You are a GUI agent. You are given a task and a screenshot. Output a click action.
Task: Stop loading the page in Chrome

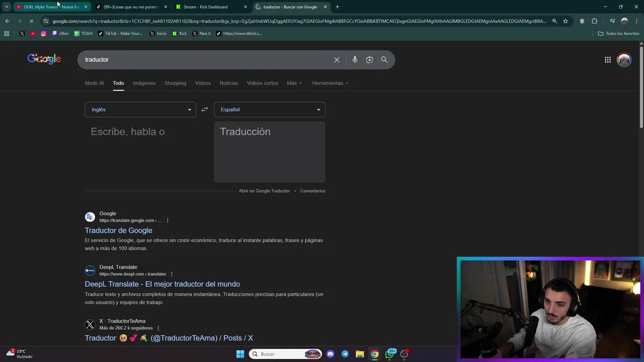click(x=31, y=21)
